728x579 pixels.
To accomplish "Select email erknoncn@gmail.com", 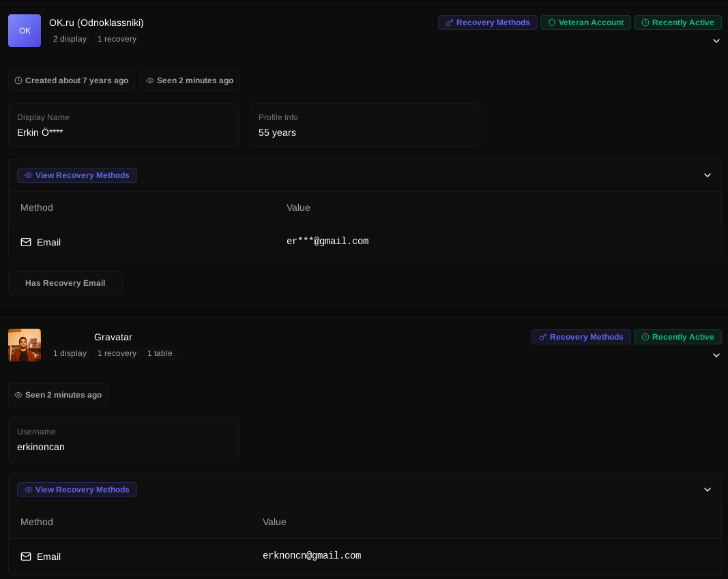I will 312,556.
